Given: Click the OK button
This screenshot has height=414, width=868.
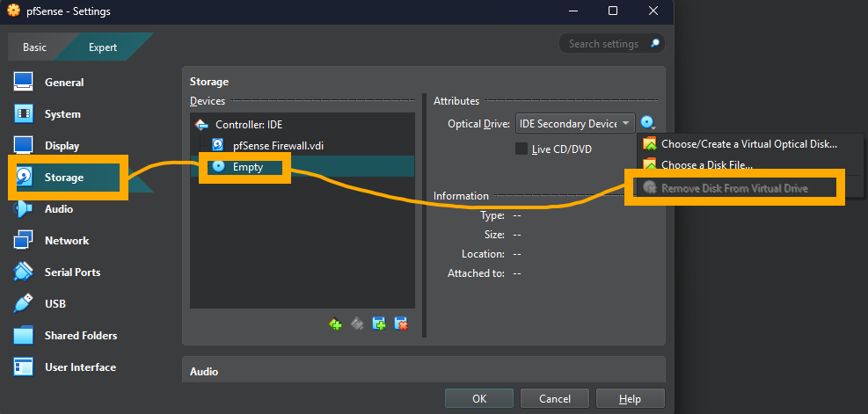Looking at the screenshot, I should pos(479,398).
